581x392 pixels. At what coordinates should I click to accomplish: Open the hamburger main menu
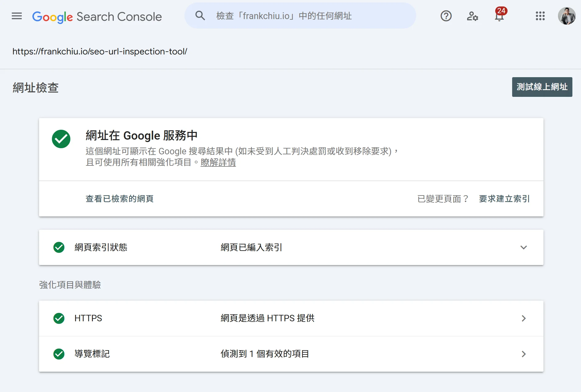(17, 16)
